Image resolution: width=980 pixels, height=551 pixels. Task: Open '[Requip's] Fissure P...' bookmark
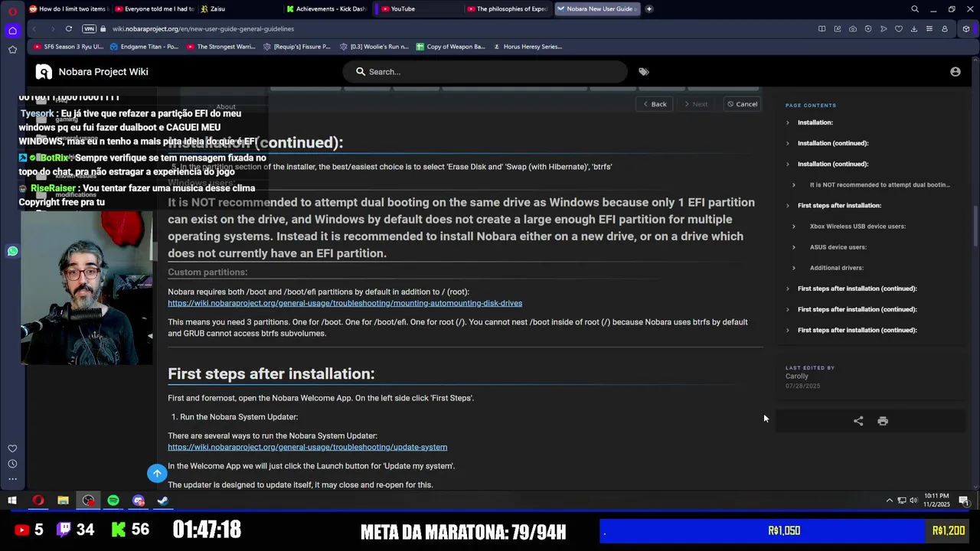tap(297, 47)
